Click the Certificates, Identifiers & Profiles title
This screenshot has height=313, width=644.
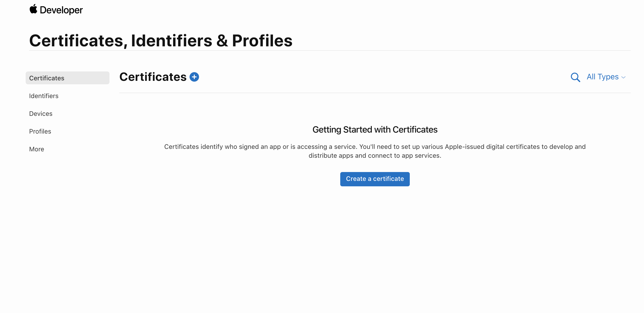click(x=161, y=40)
